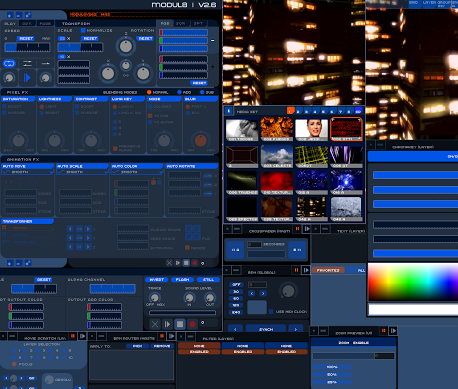This screenshot has width=458, height=389.
Task: Select media set page 1 tab
Action: tap(290, 111)
